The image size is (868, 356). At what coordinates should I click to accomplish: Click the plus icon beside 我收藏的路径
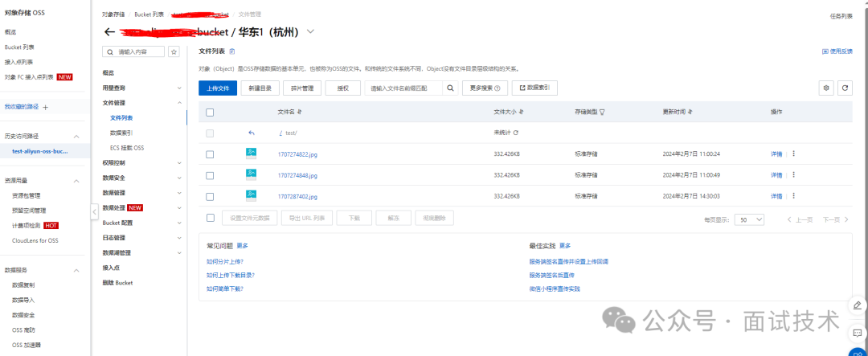pyautogui.click(x=45, y=107)
